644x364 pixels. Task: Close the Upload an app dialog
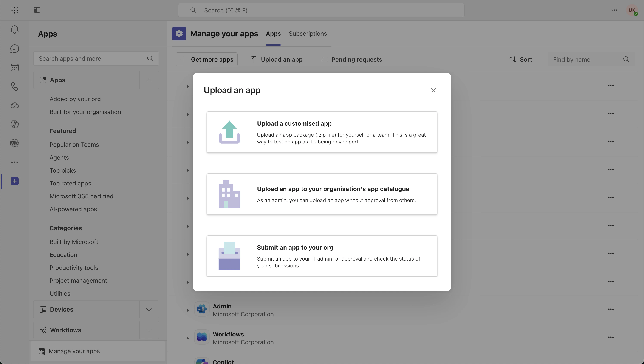point(433,91)
